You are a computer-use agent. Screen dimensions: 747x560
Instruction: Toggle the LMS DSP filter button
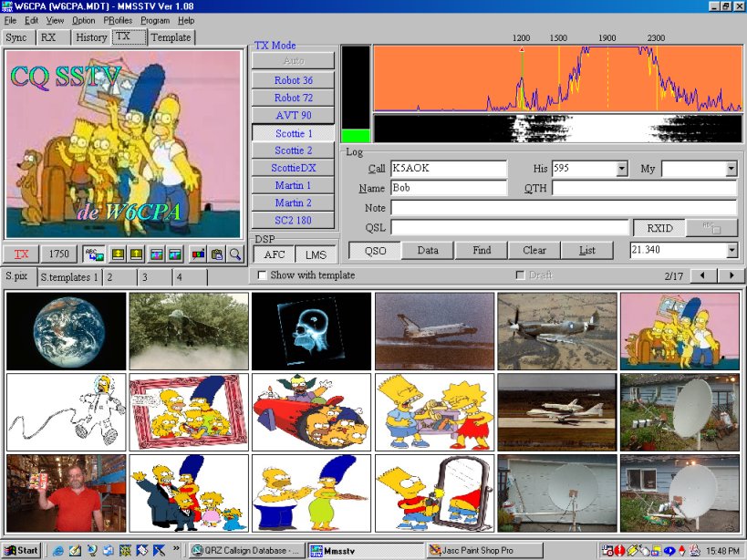pyautogui.click(x=316, y=254)
